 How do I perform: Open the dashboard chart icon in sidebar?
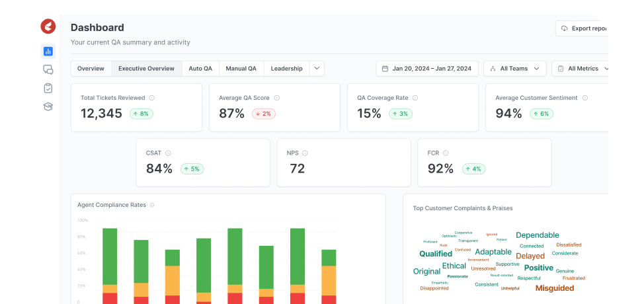(x=48, y=51)
